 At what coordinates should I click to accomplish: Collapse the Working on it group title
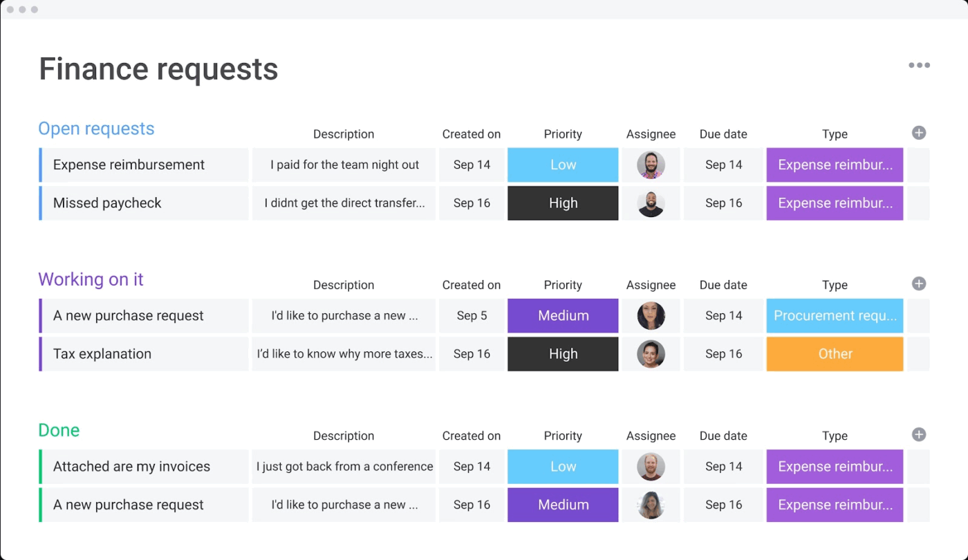point(91,280)
